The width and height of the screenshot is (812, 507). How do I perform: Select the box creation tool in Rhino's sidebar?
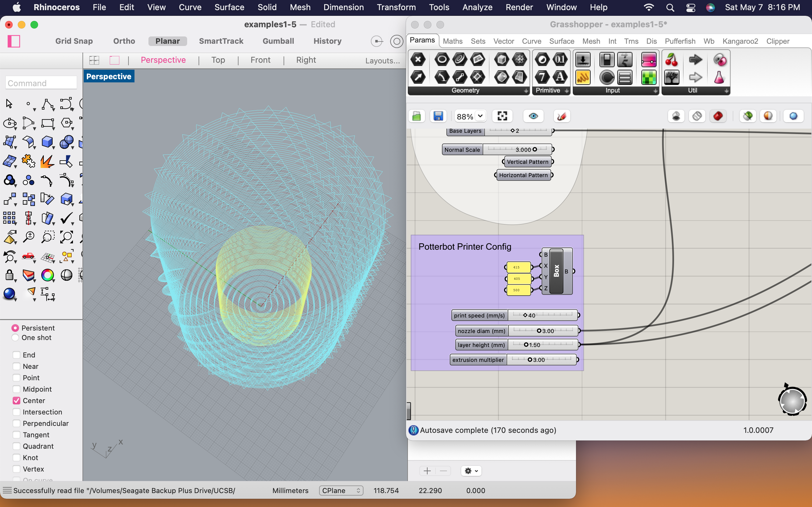(47, 142)
